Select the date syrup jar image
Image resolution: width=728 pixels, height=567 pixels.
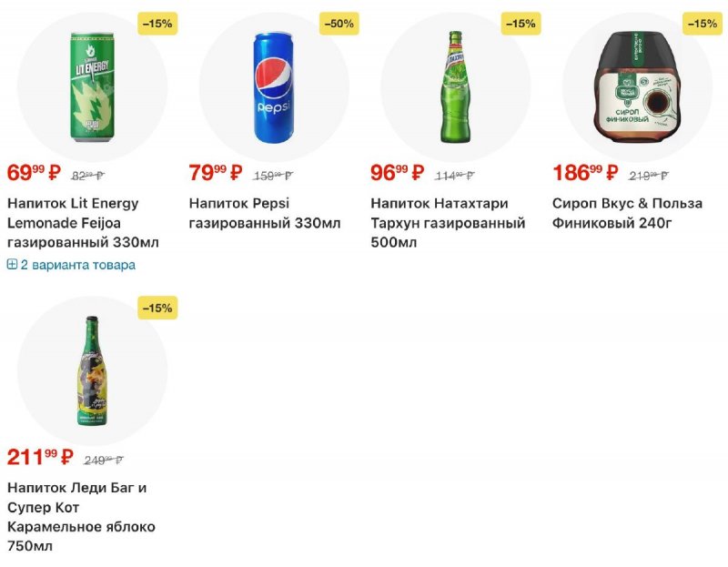pyautogui.click(x=637, y=87)
